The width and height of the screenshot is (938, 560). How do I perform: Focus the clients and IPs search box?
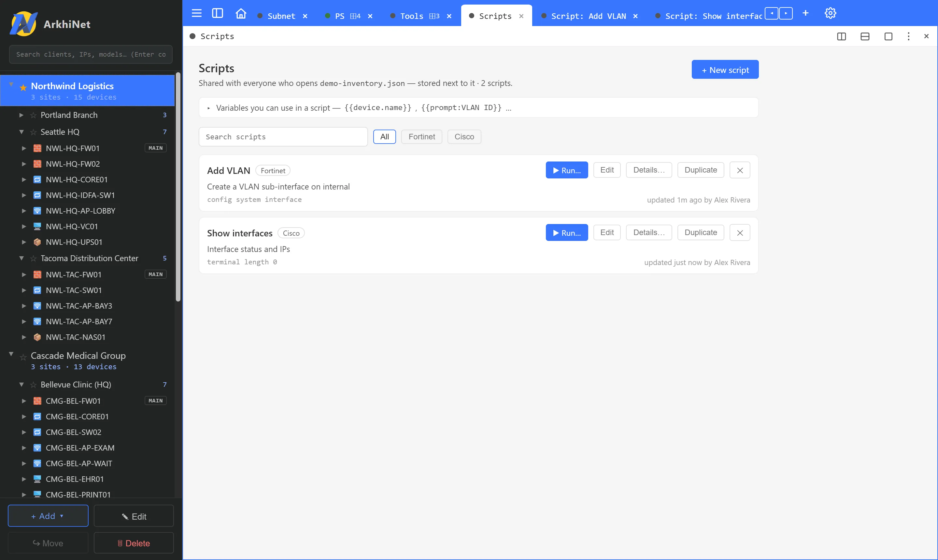pos(91,54)
